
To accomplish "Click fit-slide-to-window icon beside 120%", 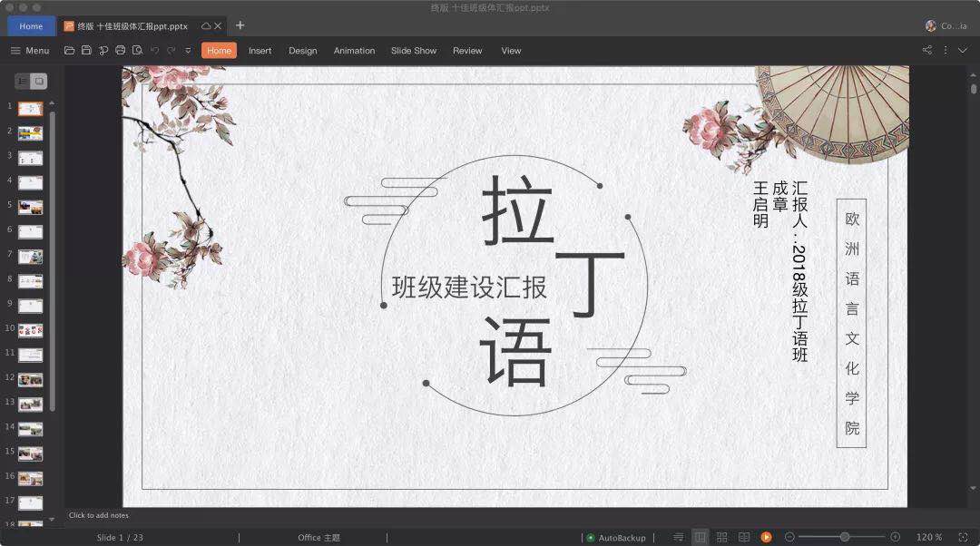I will (x=963, y=538).
